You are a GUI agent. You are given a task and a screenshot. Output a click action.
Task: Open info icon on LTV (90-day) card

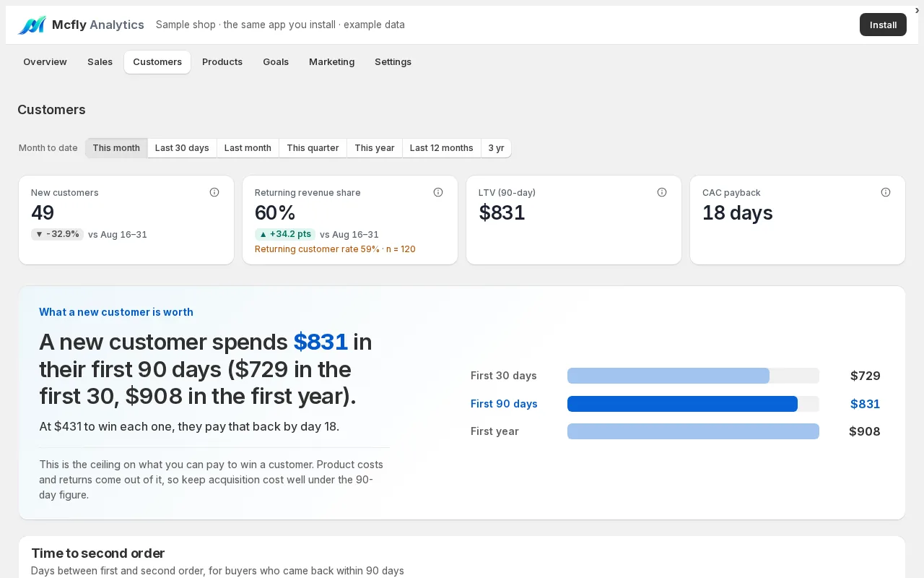662,192
